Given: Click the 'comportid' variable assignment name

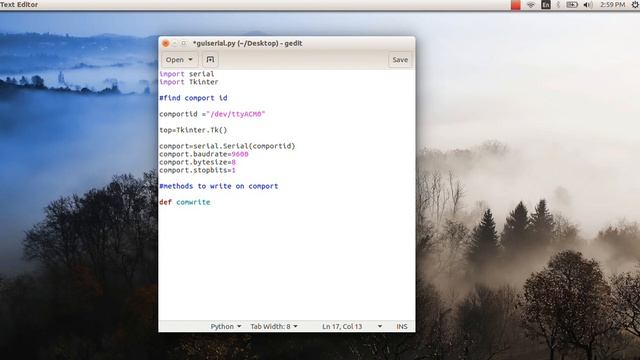Looking at the screenshot, I should click(178, 114).
